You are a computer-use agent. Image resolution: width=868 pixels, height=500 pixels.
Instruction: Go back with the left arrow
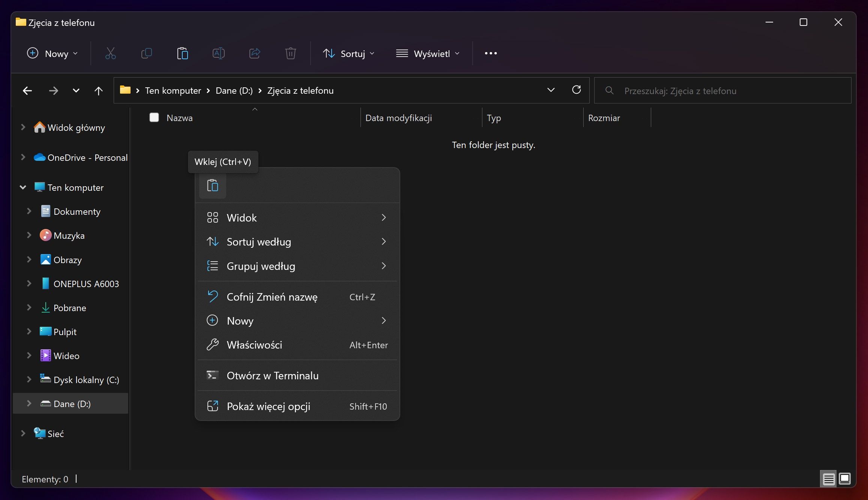(x=27, y=91)
